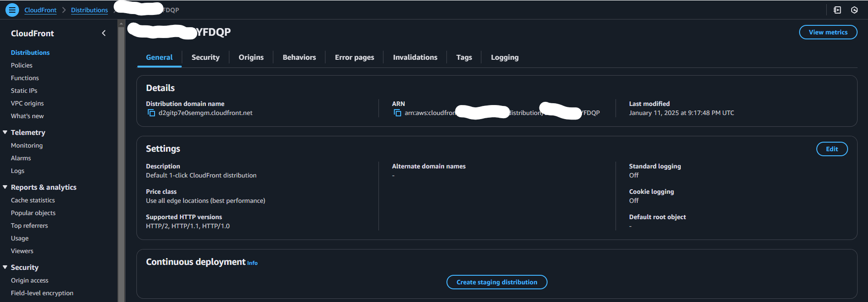
Task: Collapse the CloudFront side navigation arrow
Action: [x=104, y=33]
